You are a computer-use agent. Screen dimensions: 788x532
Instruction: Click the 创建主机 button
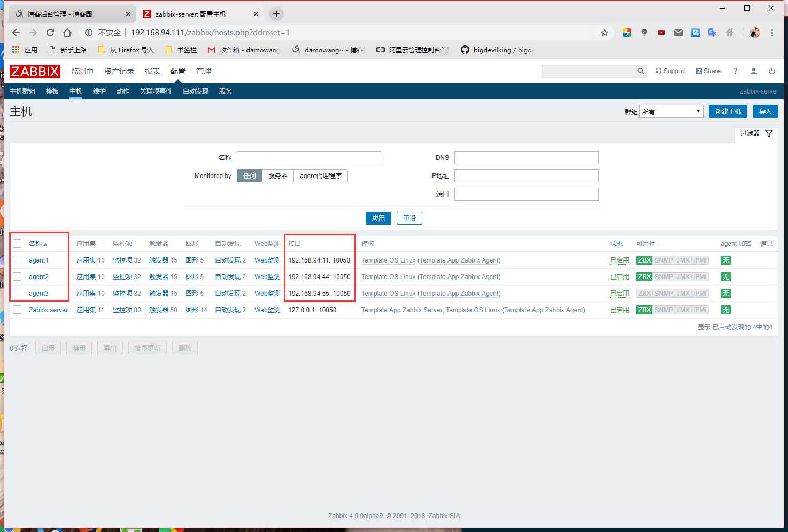[x=728, y=111]
